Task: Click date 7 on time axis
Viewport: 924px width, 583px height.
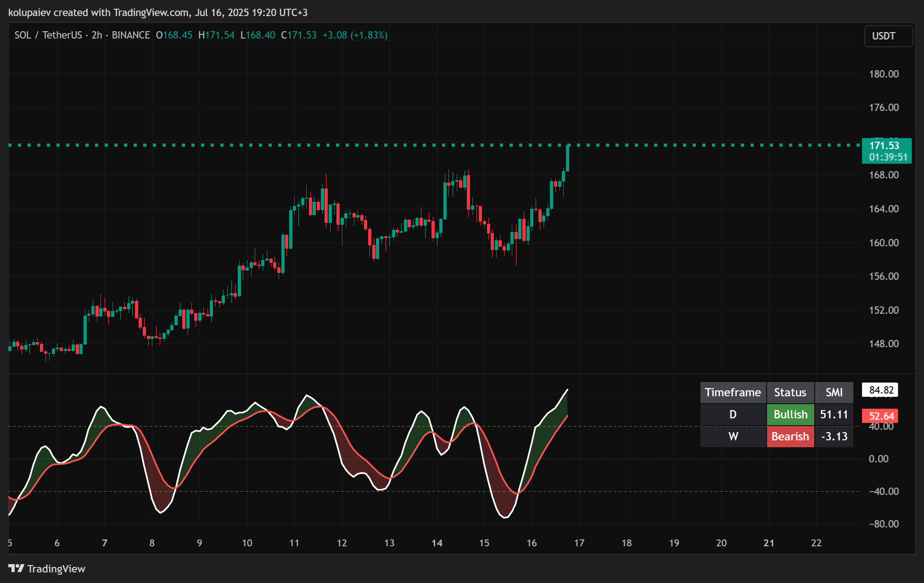Action: pos(105,543)
